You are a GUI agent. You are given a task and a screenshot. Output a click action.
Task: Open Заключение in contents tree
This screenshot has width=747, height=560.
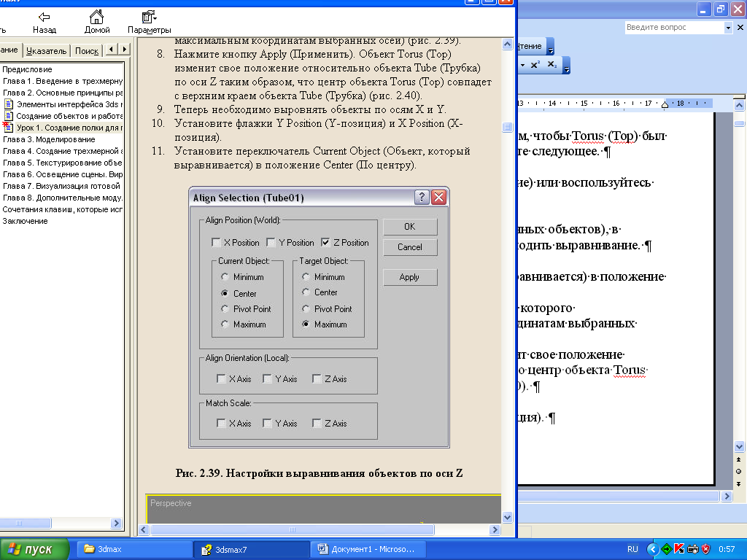(x=25, y=221)
